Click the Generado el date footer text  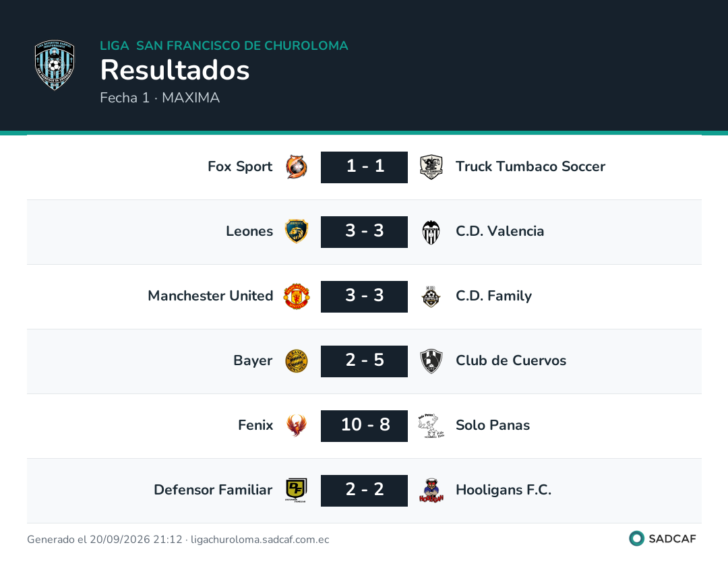click(x=178, y=540)
